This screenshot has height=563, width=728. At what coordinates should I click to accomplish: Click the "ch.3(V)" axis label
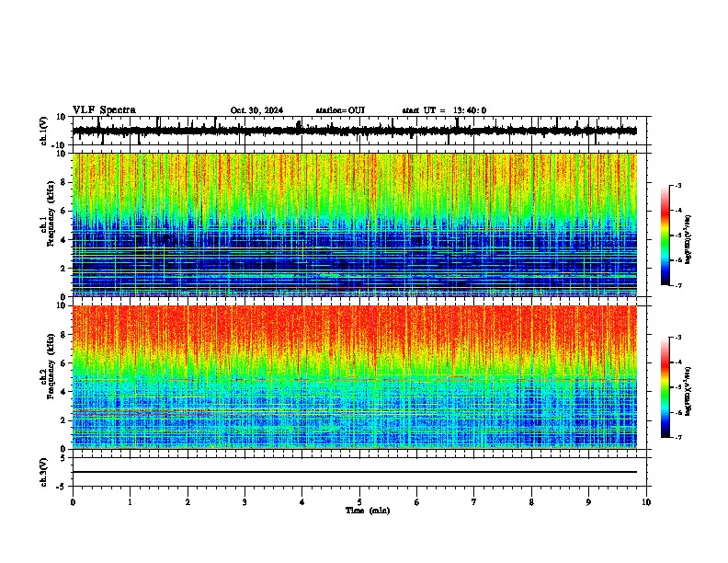(x=44, y=472)
